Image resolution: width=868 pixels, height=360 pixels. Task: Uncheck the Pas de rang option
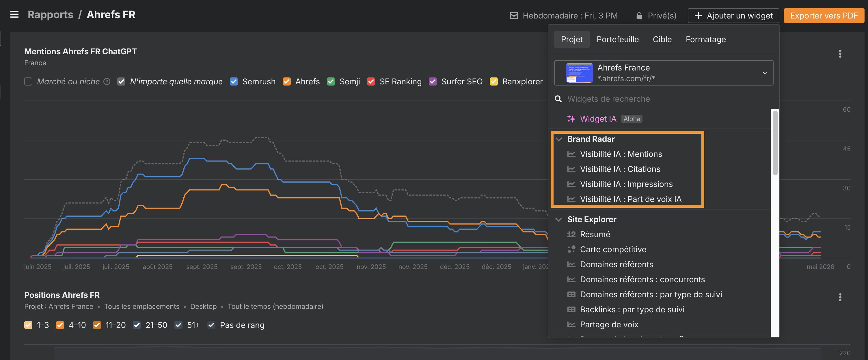point(211,325)
